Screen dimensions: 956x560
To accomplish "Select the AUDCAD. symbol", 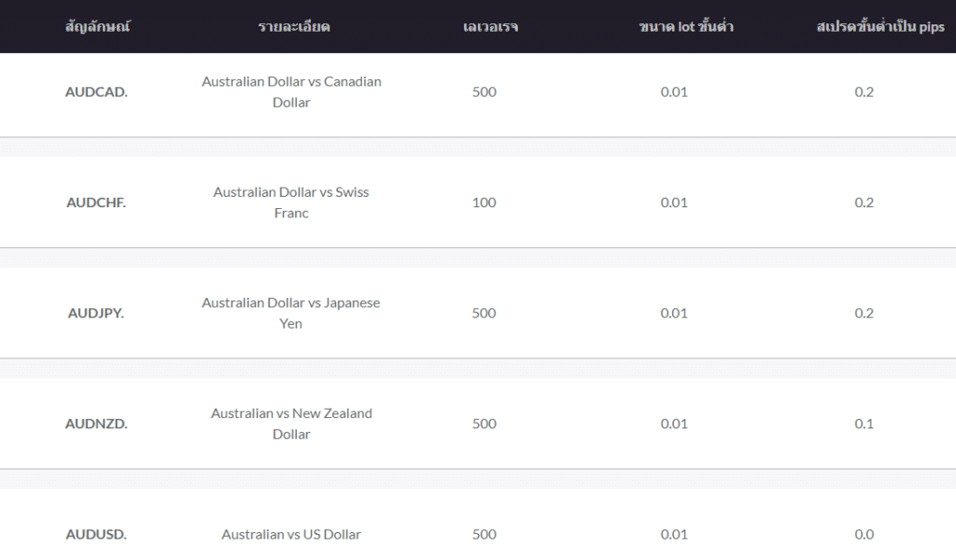I will 96,92.
